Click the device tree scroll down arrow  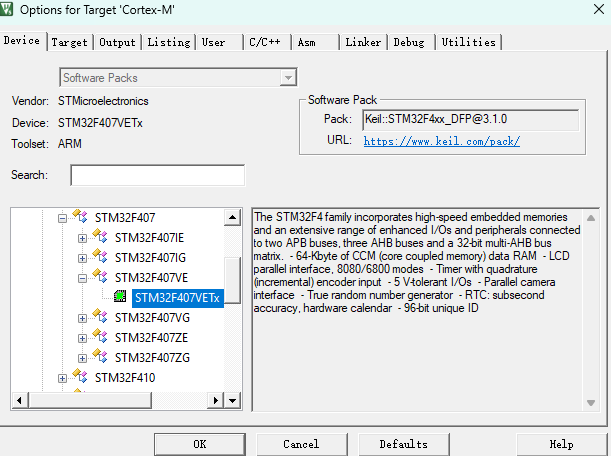pyautogui.click(x=233, y=400)
